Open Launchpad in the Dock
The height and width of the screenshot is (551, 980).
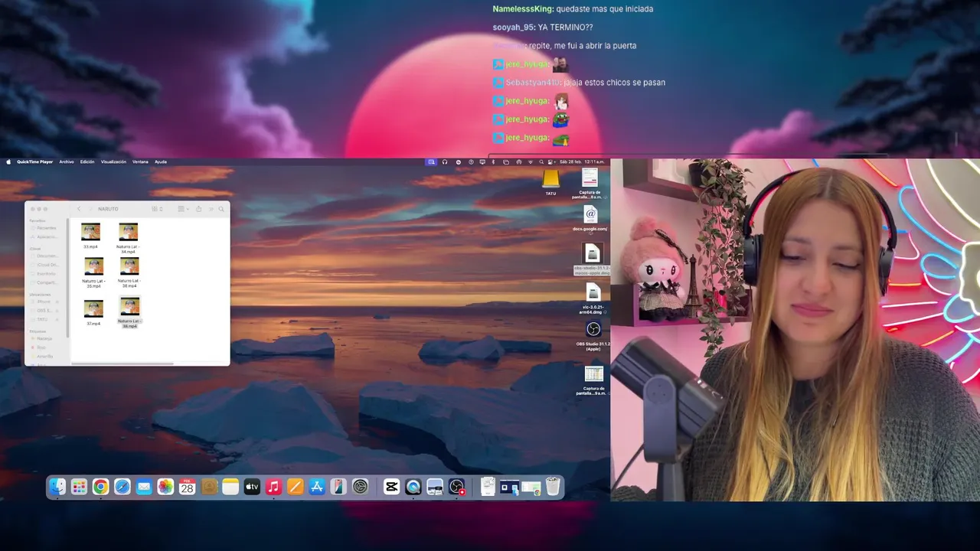coord(79,487)
